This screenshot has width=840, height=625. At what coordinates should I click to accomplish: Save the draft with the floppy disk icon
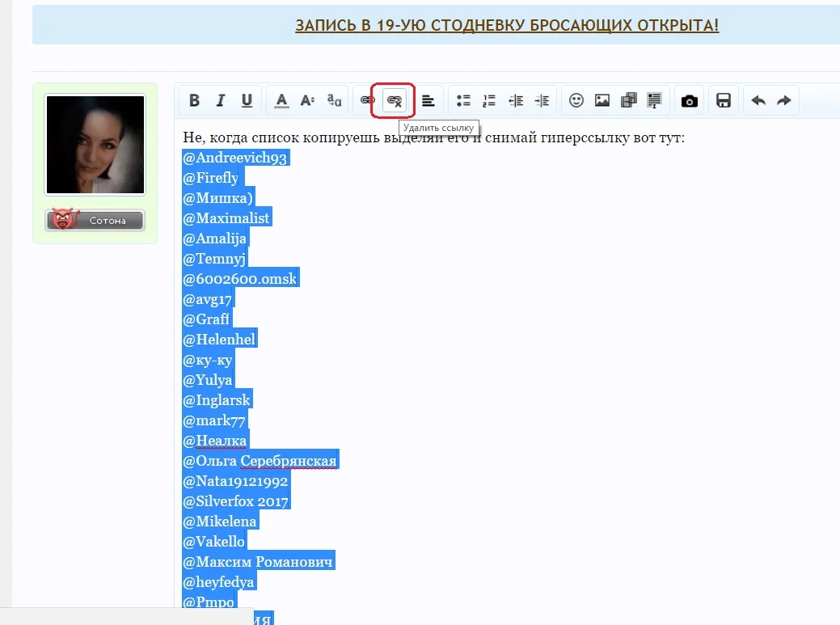723,99
